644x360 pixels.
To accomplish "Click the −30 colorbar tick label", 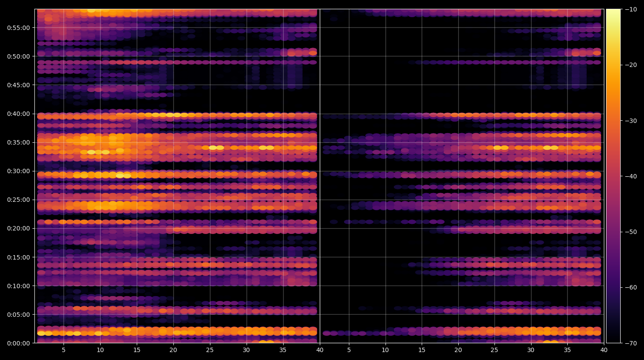I will click(630, 121).
